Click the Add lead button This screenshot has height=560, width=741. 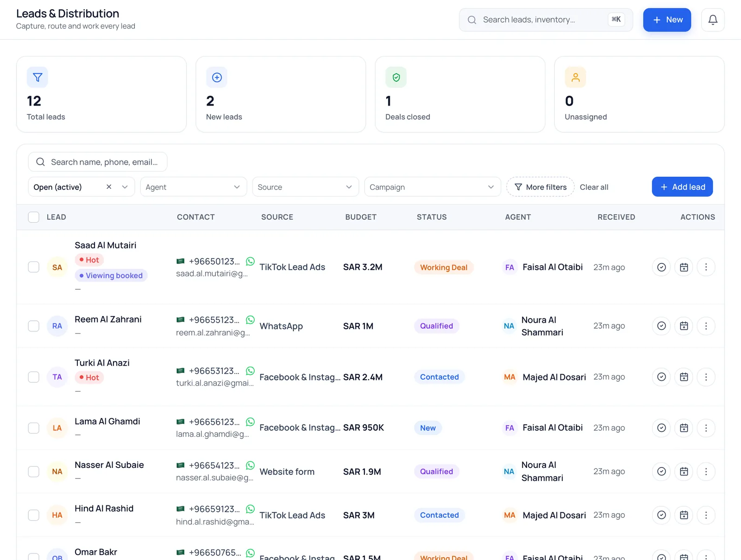(682, 187)
